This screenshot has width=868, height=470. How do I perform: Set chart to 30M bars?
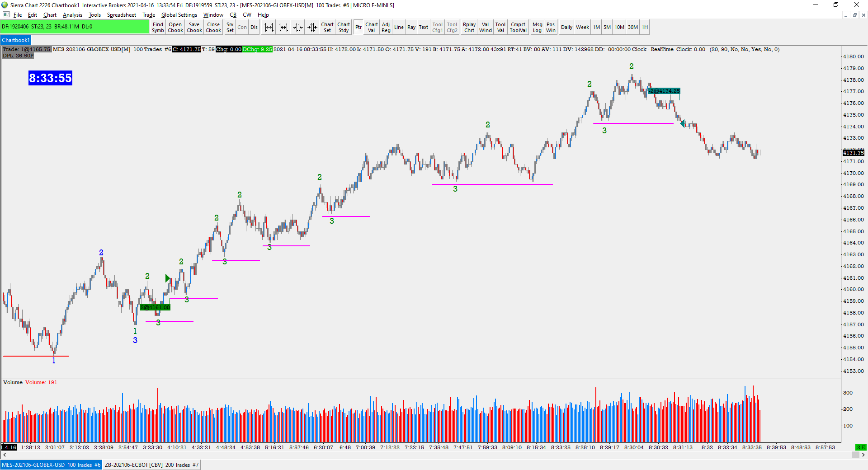pyautogui.click(x=633, y=27)
